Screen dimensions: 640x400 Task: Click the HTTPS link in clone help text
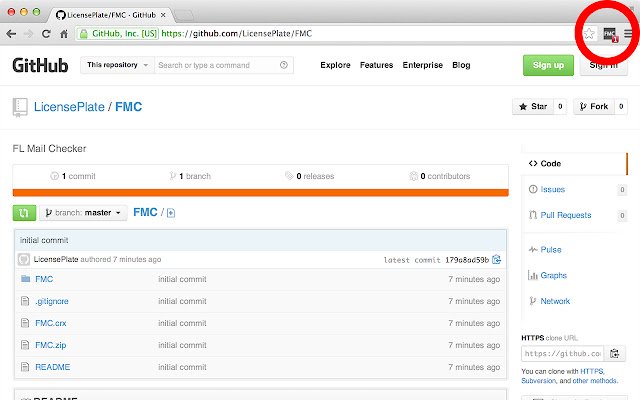pos(591,371)
